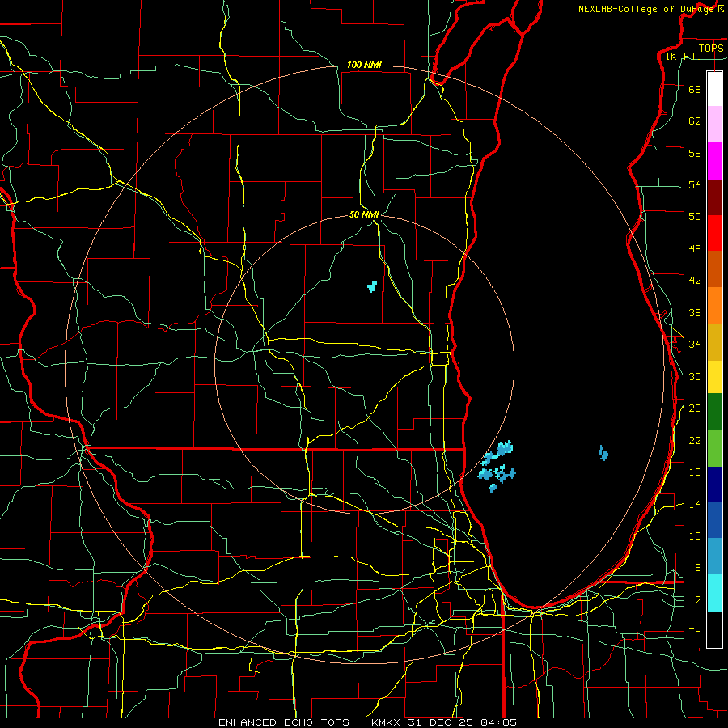
Task: Click the medium blue legend swatch
Action: [714, 520]
